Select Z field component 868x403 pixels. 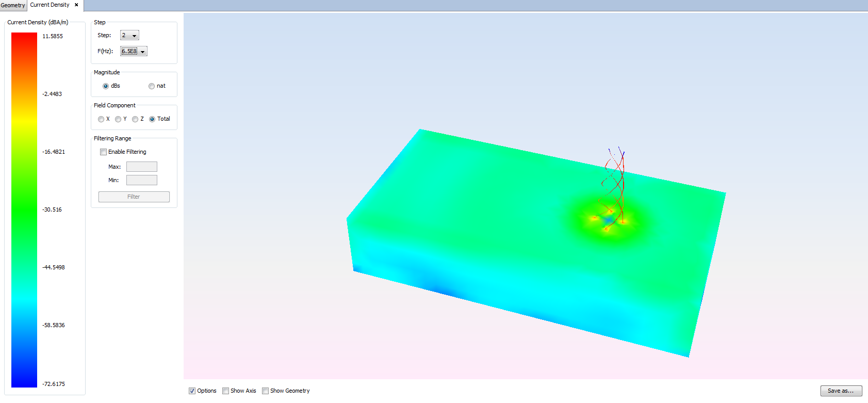click(x=135, y=119)
